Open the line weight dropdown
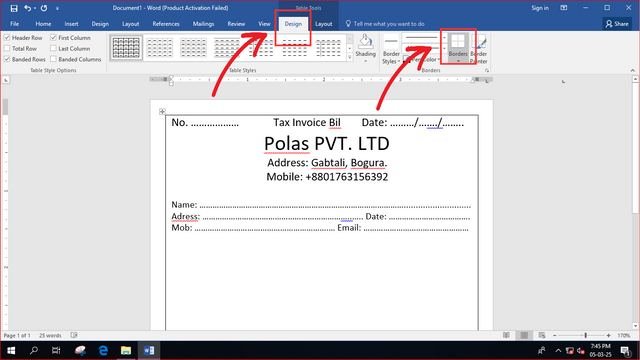 tap(445, 48)
